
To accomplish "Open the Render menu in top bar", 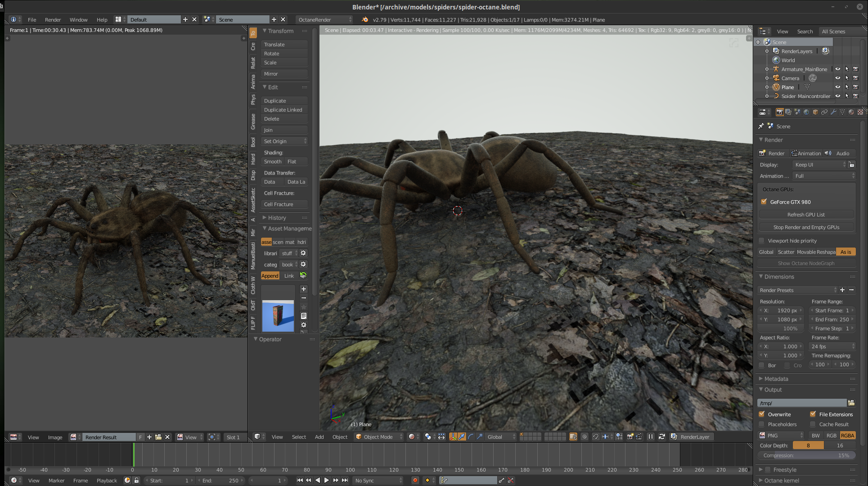I will (x=53, y=20).
